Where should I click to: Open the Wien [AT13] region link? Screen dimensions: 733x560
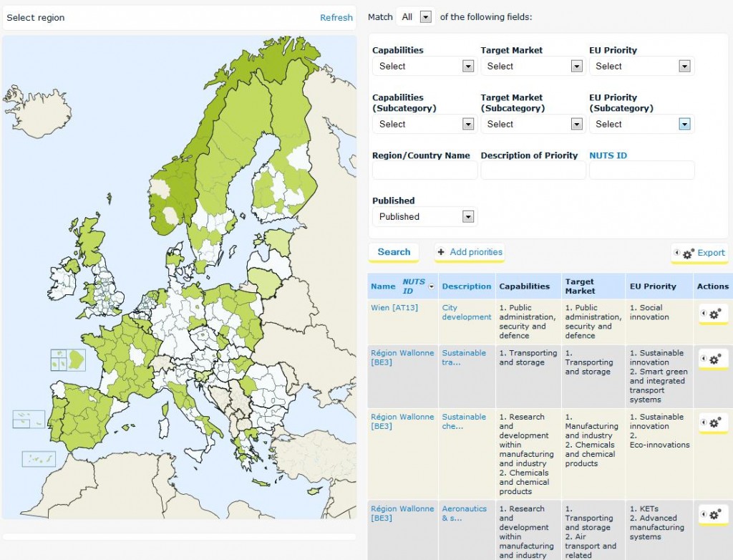(x=394, y=308)
